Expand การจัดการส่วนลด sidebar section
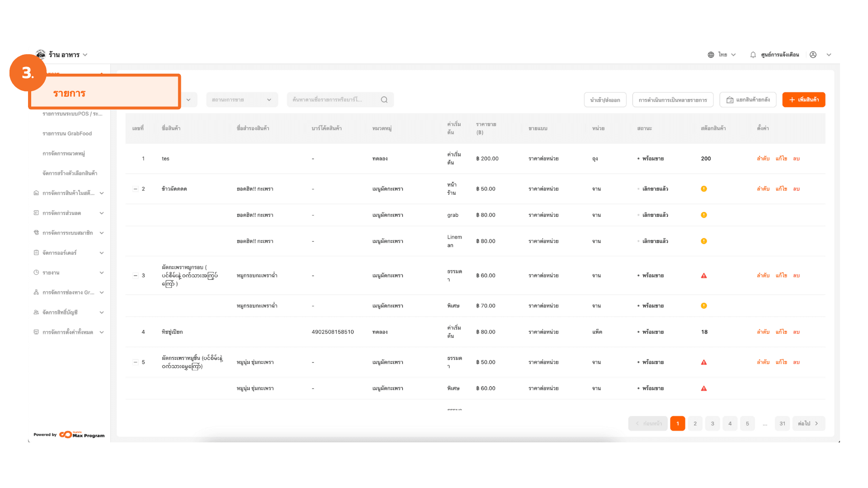Viewport: 868px width, 488px height. [101, 213]
